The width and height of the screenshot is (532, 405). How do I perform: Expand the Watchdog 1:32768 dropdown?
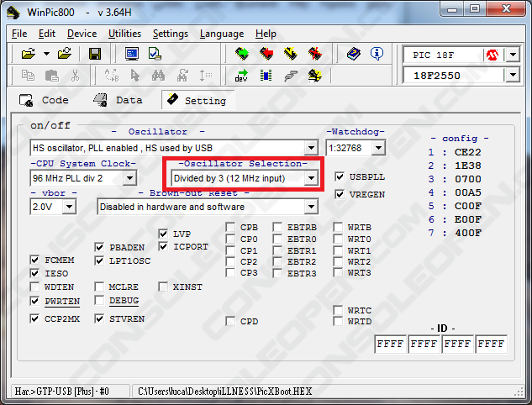(x=378, y=148)
